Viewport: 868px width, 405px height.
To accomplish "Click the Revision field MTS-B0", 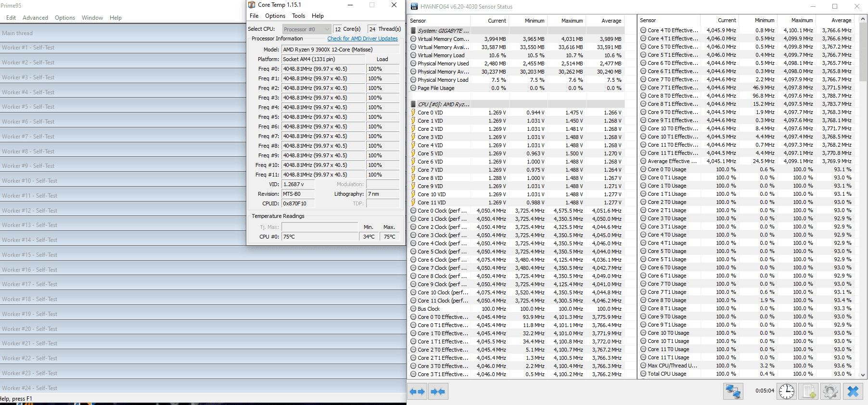I will pos(298,194).
